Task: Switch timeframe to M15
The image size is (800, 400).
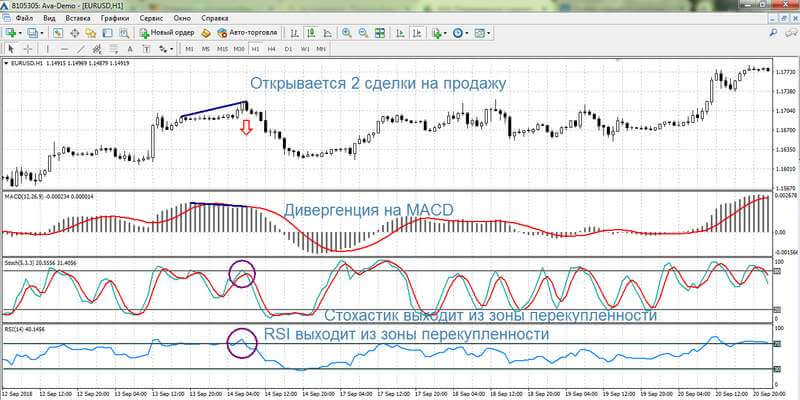Action: (x=222, y=49)
